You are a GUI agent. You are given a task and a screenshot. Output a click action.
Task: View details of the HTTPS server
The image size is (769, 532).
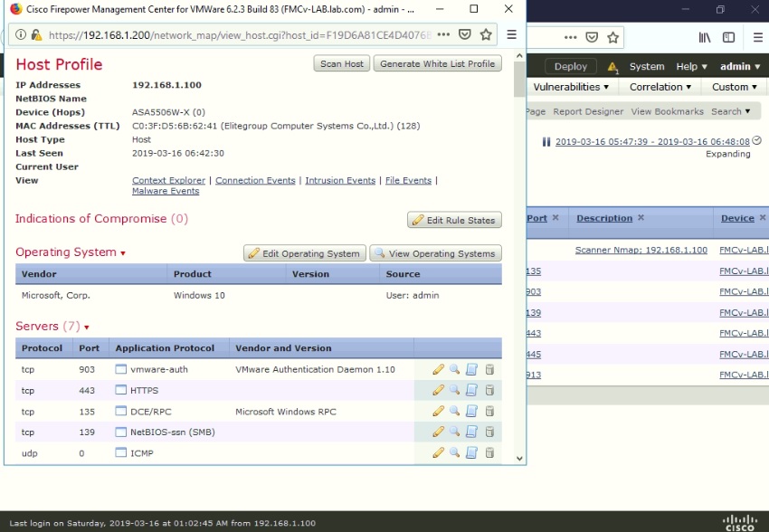[455, 390]
